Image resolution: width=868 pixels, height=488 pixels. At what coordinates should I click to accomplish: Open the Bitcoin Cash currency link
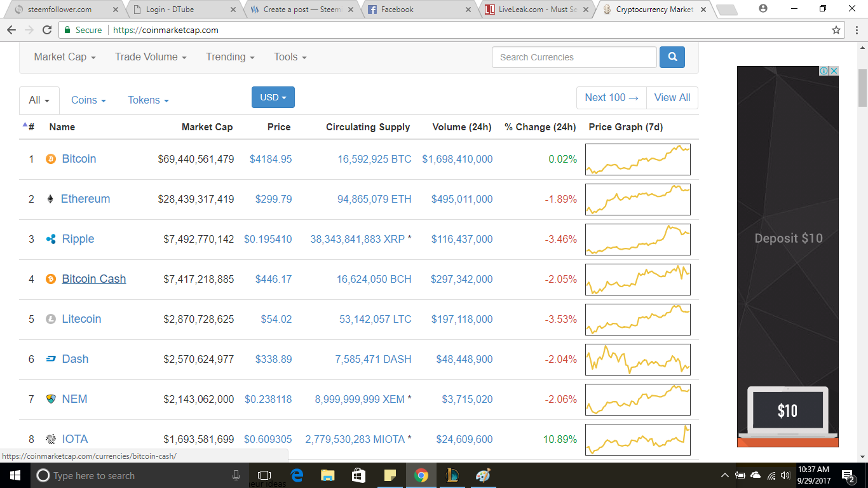94,279
